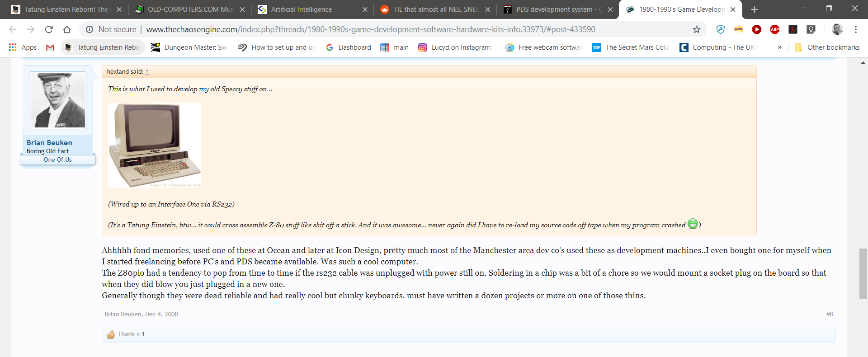Close the Reddit TIL tab
Screen dimensions: 868x357
point(488,9)
